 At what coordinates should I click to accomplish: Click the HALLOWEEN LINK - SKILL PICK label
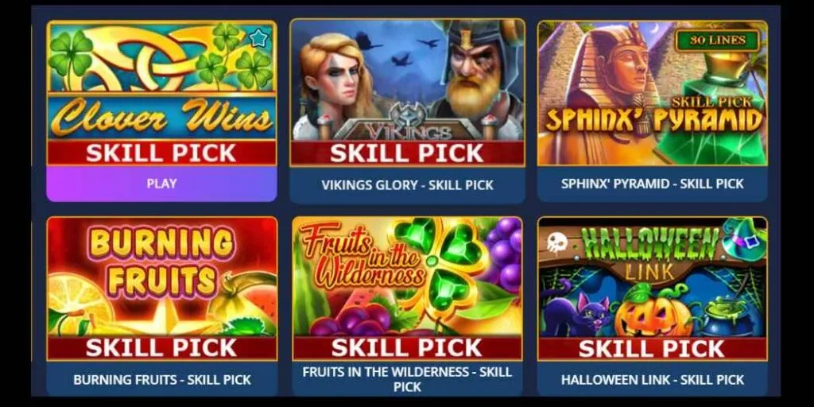click(652, 380)
